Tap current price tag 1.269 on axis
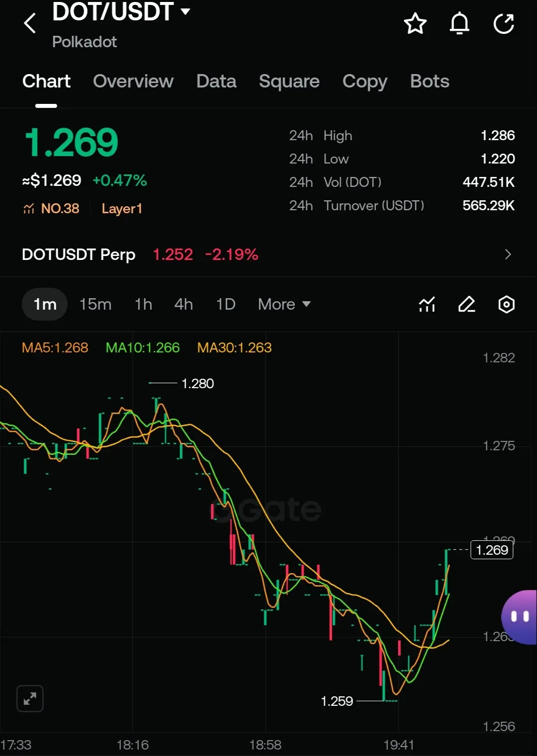 tap(492, 550)
